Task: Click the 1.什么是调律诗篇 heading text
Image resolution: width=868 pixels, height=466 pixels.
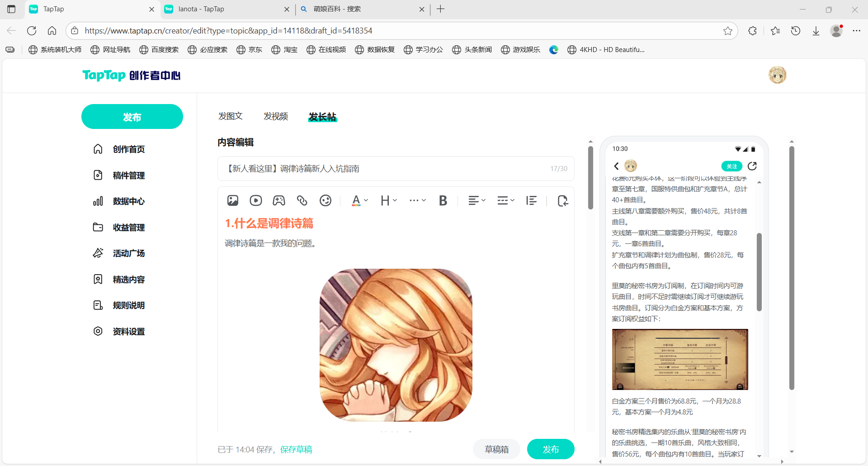Action: (x=269, y=223)
